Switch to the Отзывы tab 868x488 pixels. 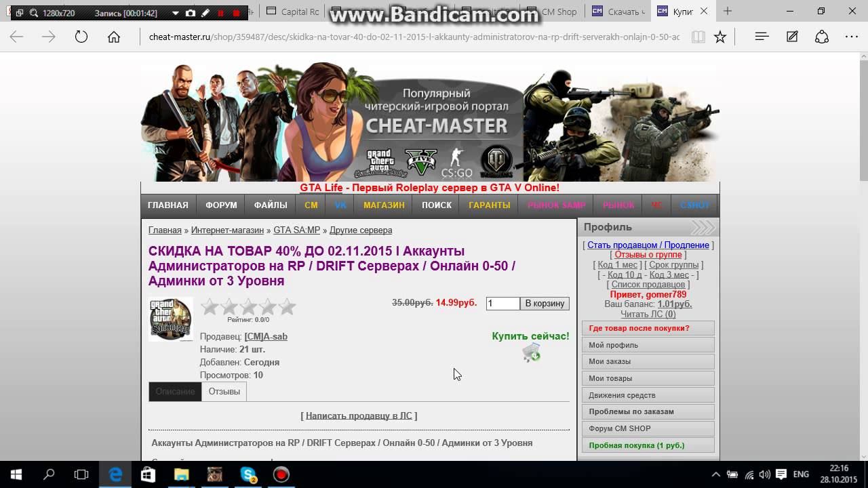224,392
